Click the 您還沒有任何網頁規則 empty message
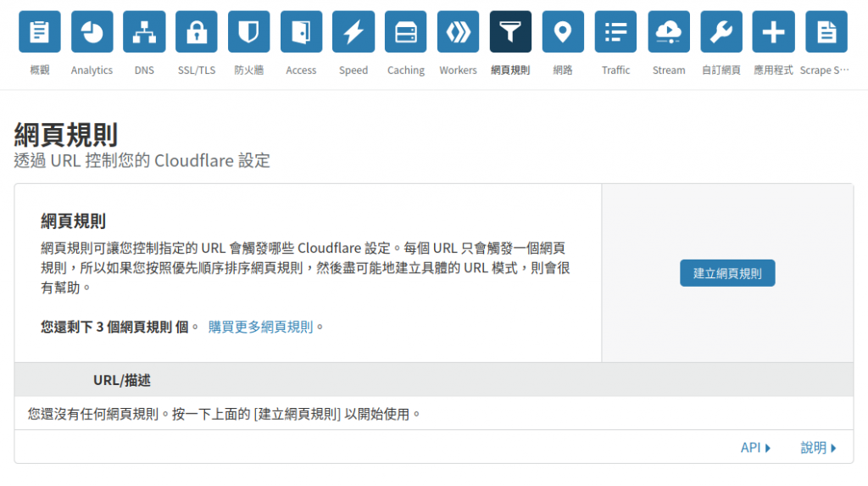868x486 pixels. click(x=224, y=414)
